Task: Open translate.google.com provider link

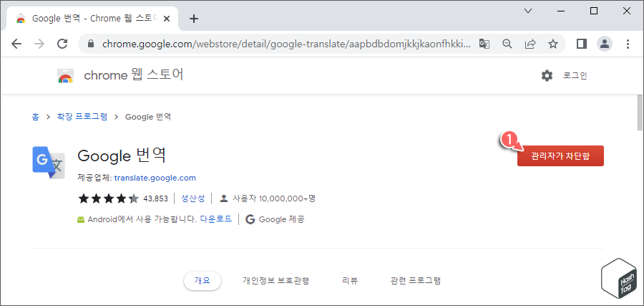Action: [x=155, y=178]
